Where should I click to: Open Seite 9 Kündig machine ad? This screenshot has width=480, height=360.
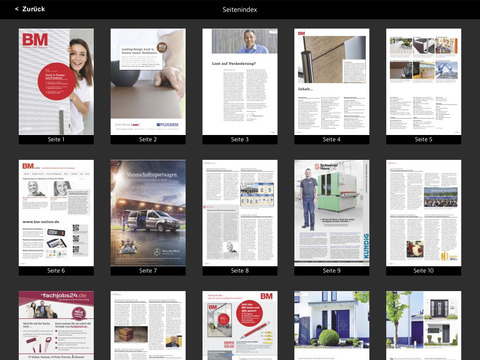(332, 213)
